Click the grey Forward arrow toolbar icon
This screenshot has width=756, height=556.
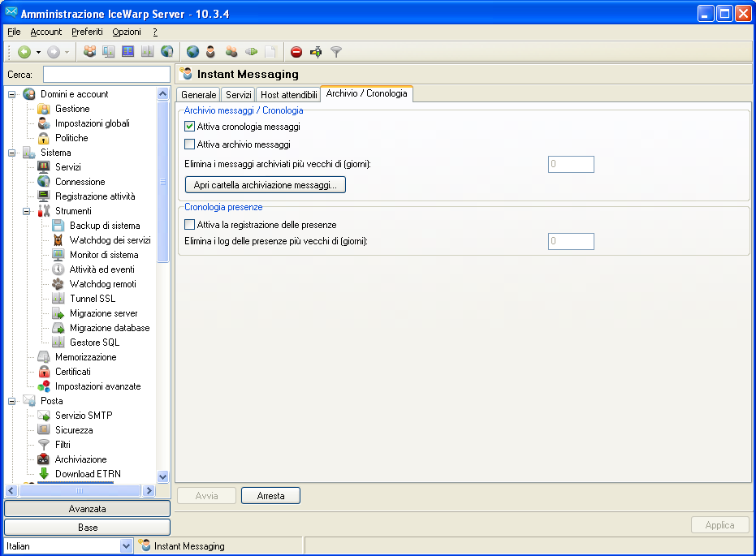pos(54,52)
